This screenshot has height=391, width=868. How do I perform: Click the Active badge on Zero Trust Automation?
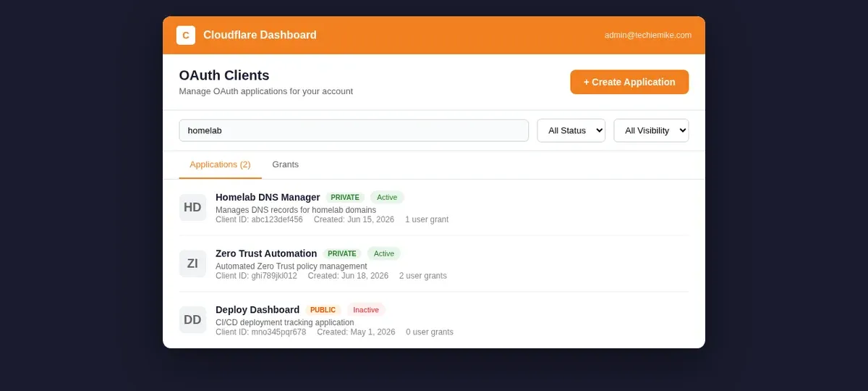pos(384,253)
